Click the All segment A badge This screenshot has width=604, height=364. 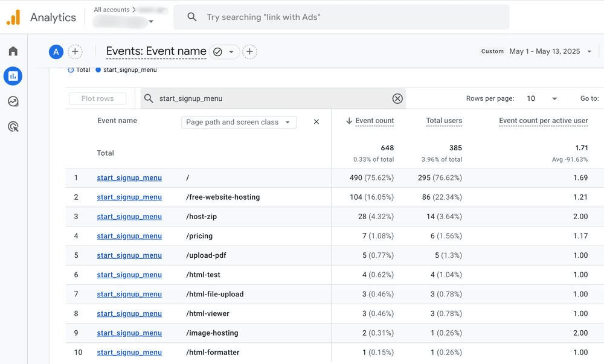(56, 52)
